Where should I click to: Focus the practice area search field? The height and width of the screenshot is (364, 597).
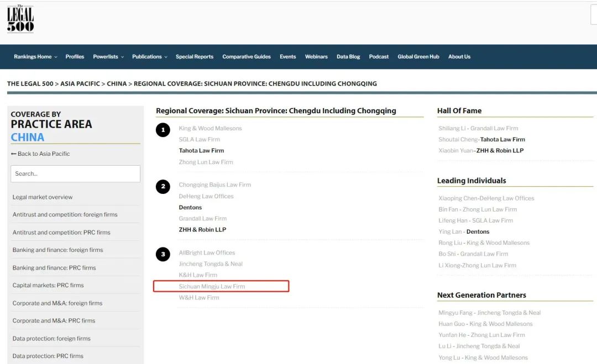(x=75, y=173)
